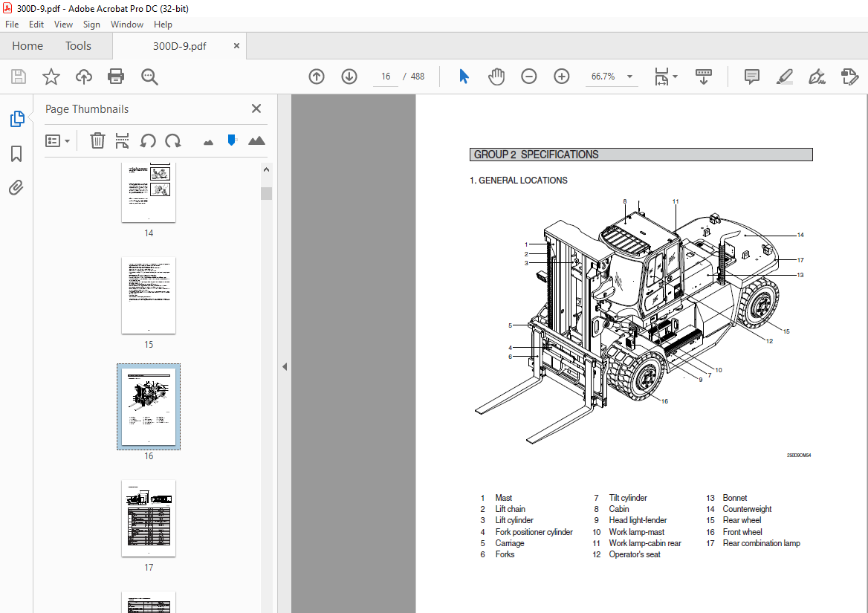Close the Page Thumbnails panel
This screenshot has height=613, width=868.
[x=256, y=108]
